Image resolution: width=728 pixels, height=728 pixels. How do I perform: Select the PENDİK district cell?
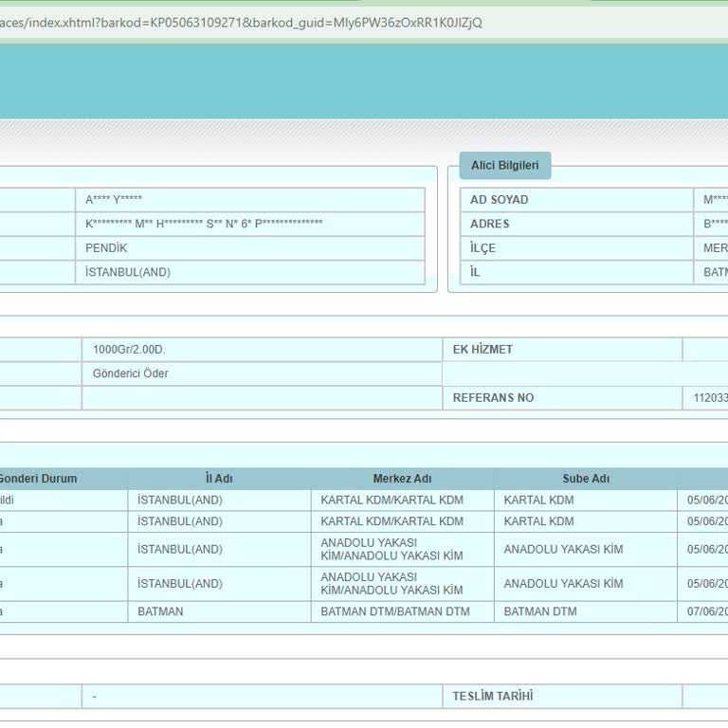tap(106, 248)
